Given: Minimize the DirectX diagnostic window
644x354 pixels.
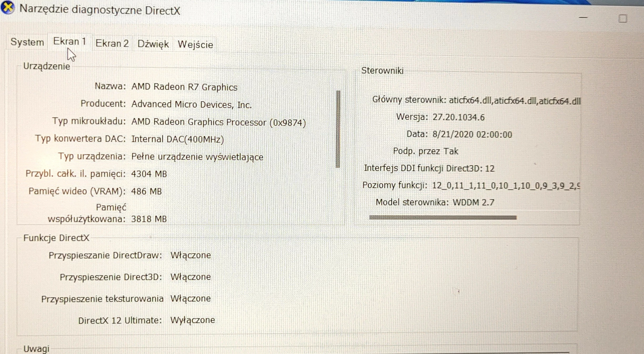Looking at the screenshot, I should (583, 18).
